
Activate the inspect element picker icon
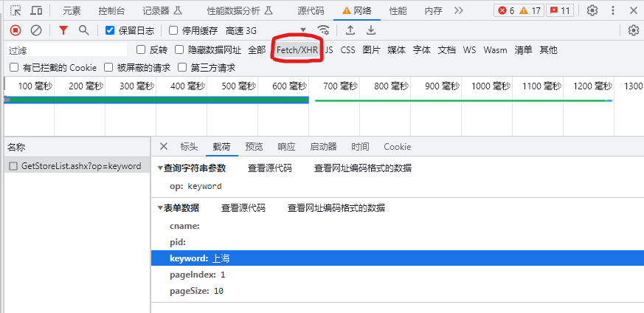15,10
